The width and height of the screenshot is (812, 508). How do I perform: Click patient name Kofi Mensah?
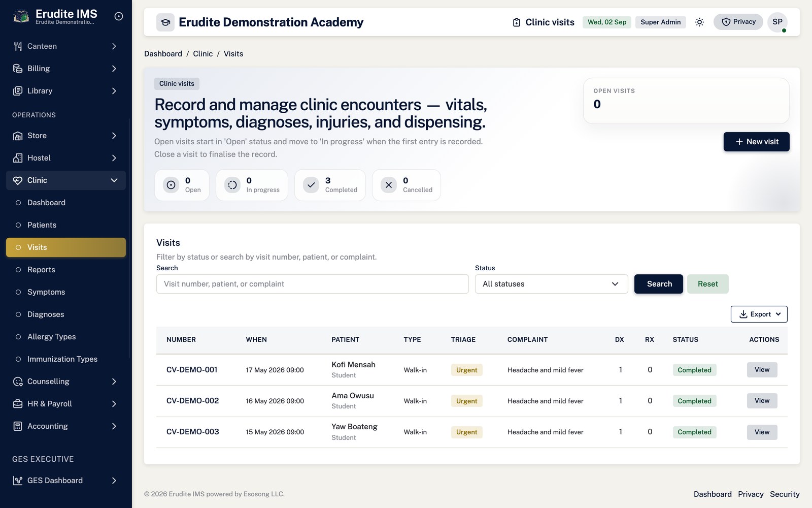coord(353,365)
